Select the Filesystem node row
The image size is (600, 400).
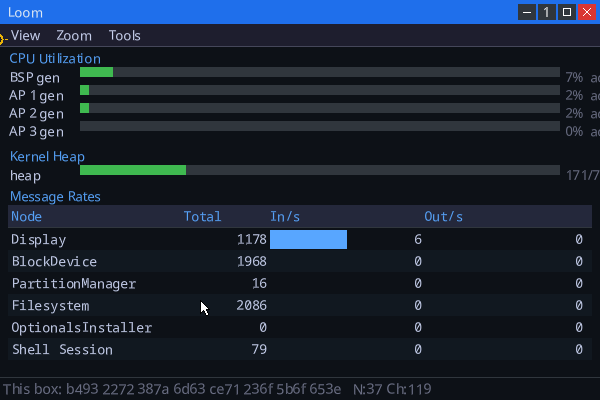tap(300, 305)
